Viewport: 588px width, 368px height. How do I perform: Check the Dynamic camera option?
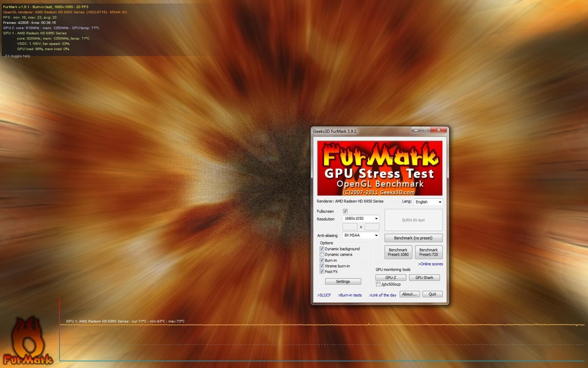click(322, 254)
